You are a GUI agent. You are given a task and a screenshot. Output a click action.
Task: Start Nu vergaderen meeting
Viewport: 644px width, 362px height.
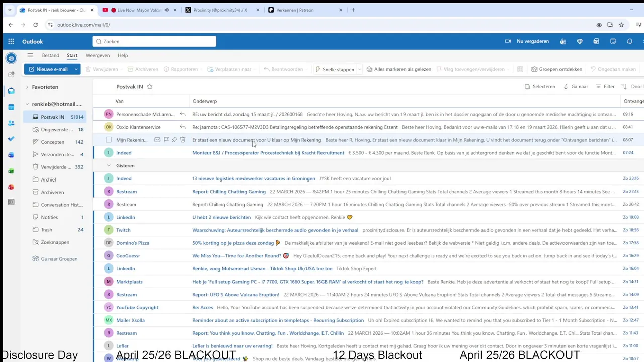pos(527,41)
